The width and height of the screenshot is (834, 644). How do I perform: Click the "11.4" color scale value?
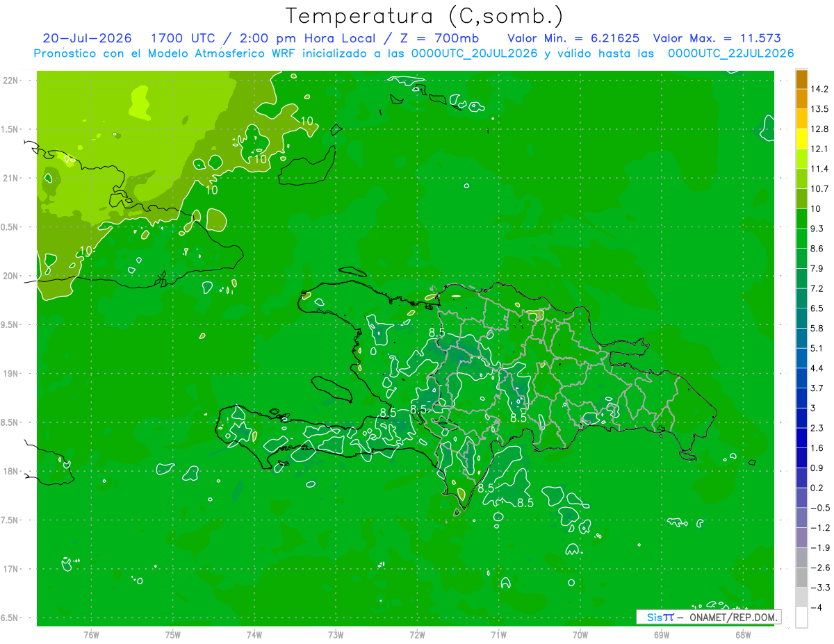(x=819, y=169)
